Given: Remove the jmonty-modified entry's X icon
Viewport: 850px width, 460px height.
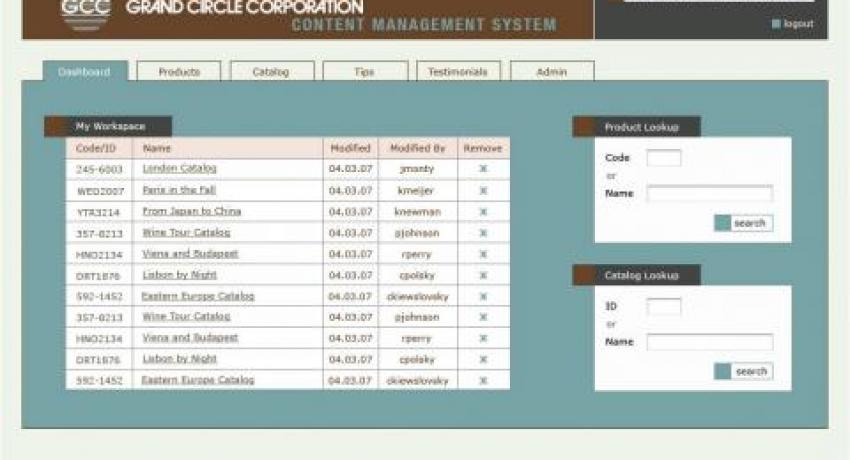Looking at the screenshot, I should [x=483, y=169].
